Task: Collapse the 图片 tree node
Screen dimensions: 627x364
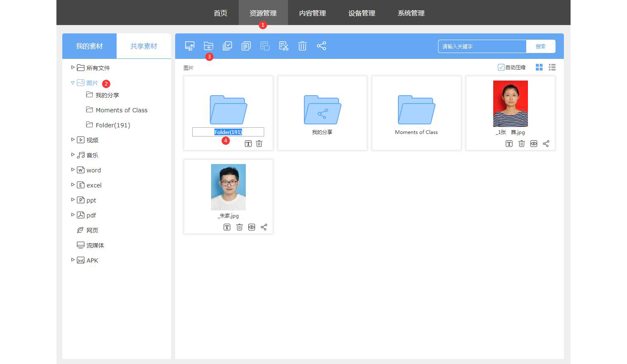Action: pos(73,83)
